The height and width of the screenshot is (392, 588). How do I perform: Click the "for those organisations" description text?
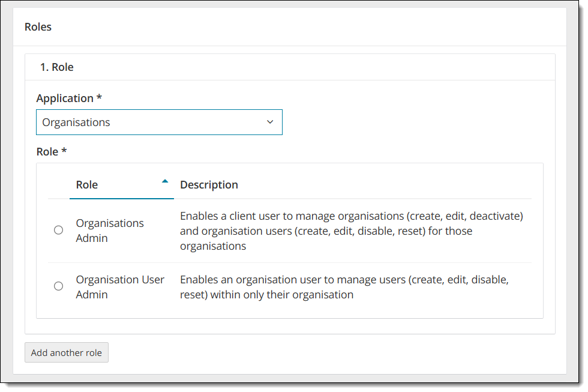pyautogui.click(x=213, y=246)
